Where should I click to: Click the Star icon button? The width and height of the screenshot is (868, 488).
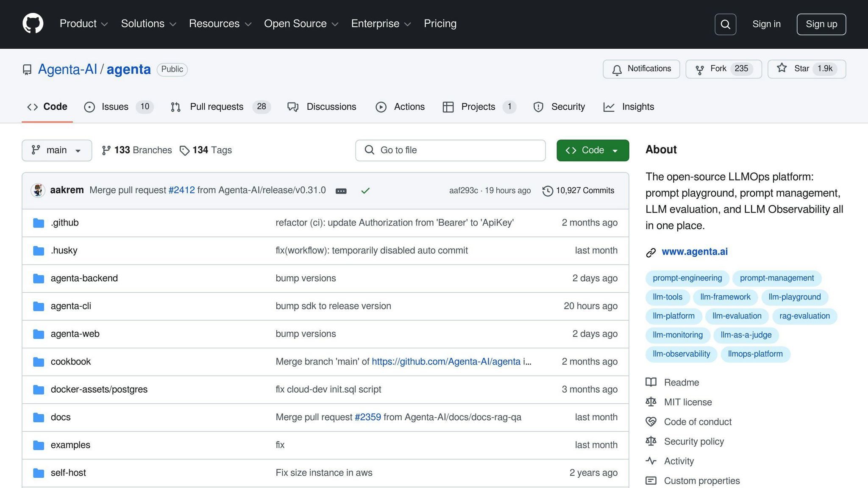point(782,68)
